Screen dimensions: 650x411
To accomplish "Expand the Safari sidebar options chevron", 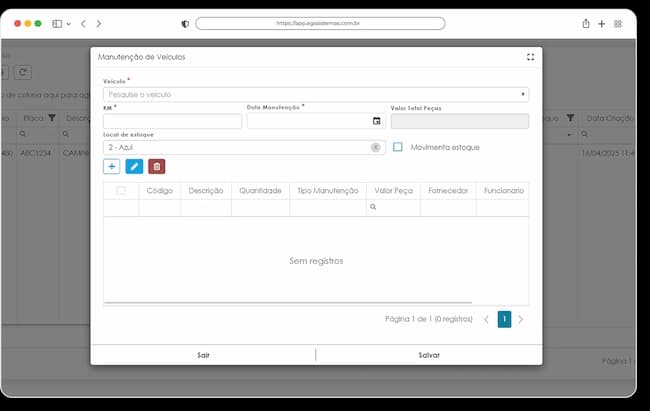I will coord(69,24).
